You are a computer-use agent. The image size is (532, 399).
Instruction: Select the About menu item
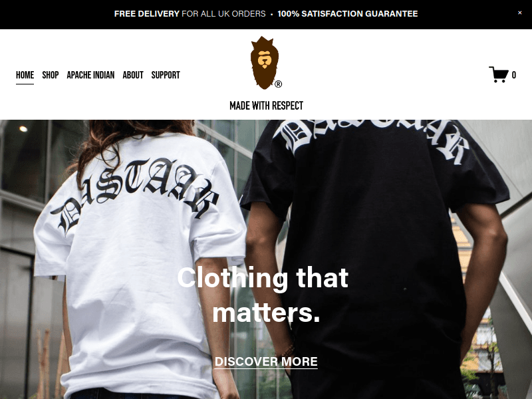click(x=133, y=75)
